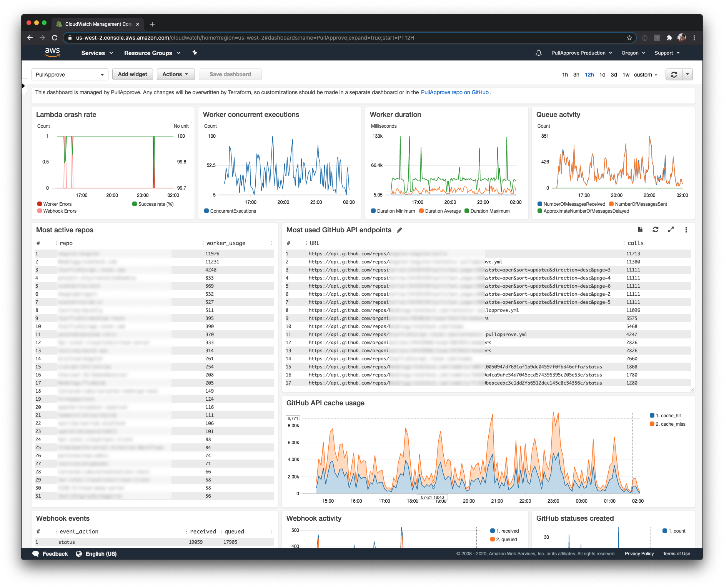Refresh the GitHub API endpoints widget
The image size is (724, 588).
tap(656, 230)
